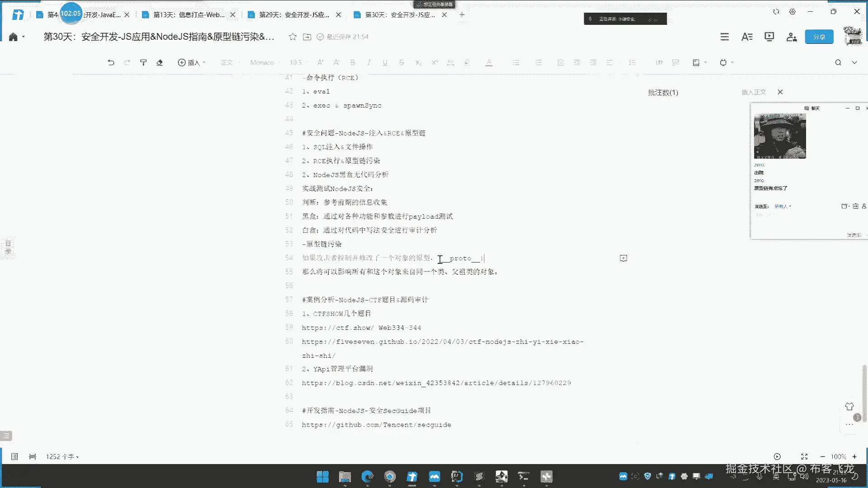Click the 嵌入正文 link in comments panel
This screenshot has width=868, height=488.
[754, 92]
